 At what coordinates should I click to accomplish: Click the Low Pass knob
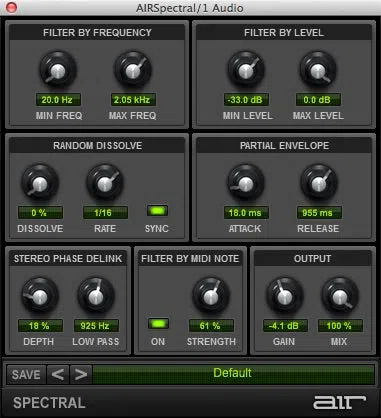(x=96, y=296)
